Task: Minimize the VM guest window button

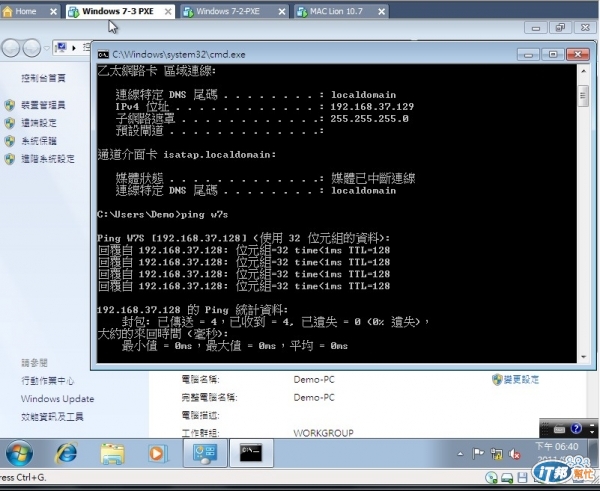Action: coord(536,28)
